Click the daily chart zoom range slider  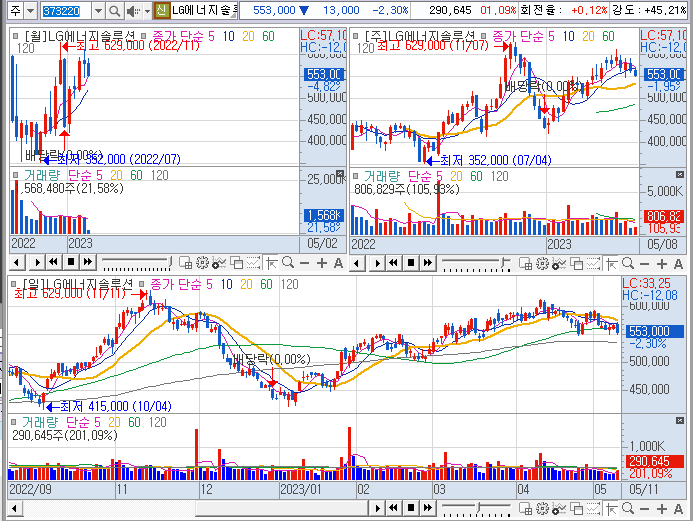tap(476, 509)
